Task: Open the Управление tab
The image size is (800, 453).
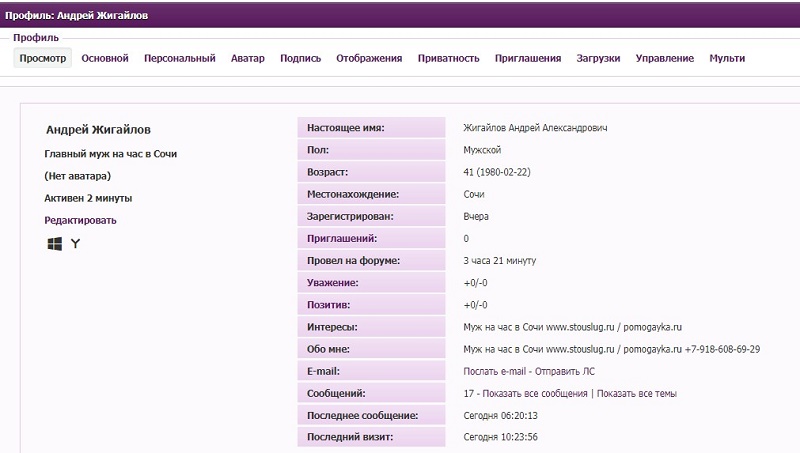Action: [665, 58]
